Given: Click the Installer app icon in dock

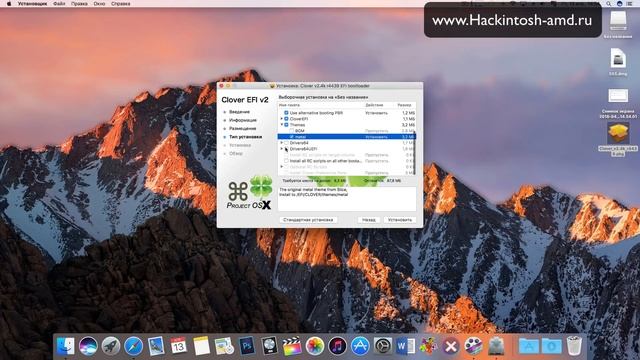Looking at the screenshot, I should click(x=496, y=346).
